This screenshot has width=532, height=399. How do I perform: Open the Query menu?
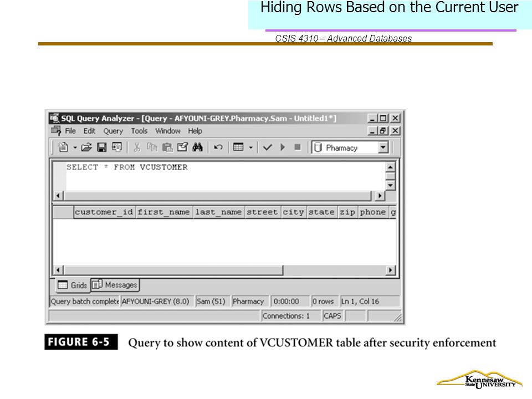tap(113, 131)
